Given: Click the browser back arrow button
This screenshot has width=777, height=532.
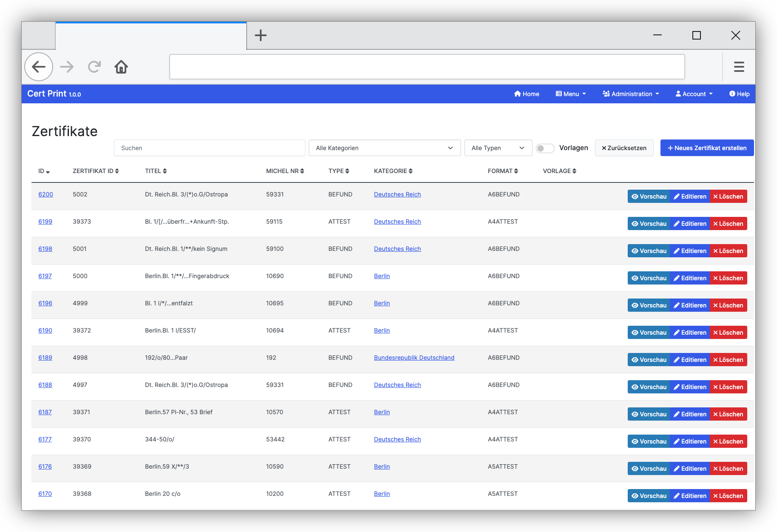Looking at the screenshot, I should [x=39, y=67].
